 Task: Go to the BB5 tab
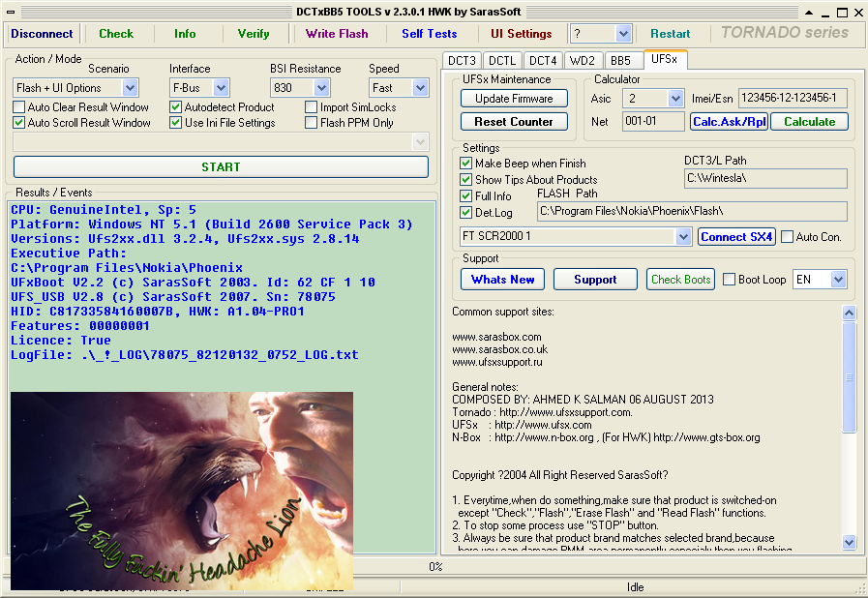(621, 60)
